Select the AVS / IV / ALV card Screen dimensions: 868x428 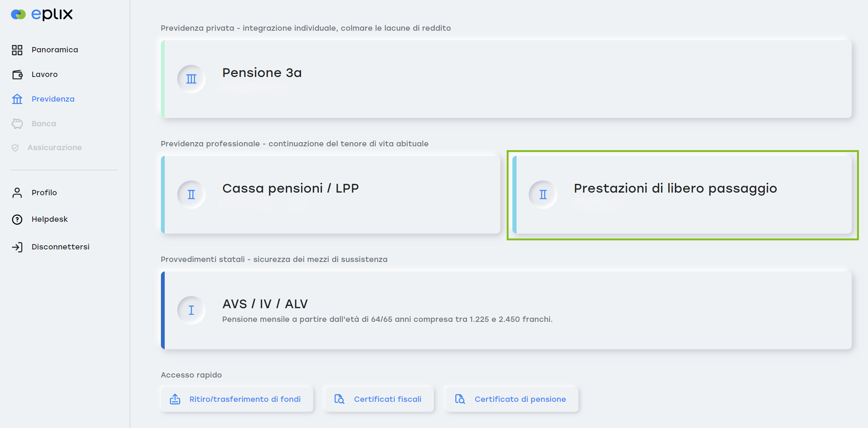click(x=506, y=310)
